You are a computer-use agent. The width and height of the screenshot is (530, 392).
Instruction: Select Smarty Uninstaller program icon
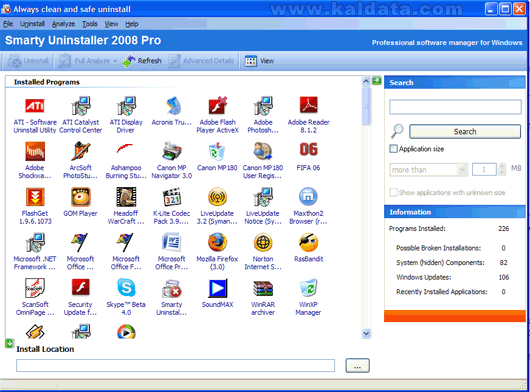click(172, 288)
